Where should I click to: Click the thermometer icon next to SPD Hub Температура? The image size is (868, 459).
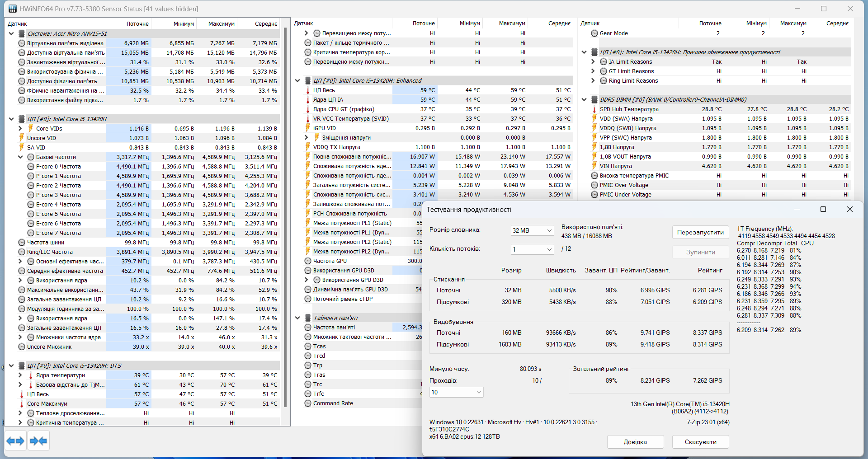coord(594,109)
